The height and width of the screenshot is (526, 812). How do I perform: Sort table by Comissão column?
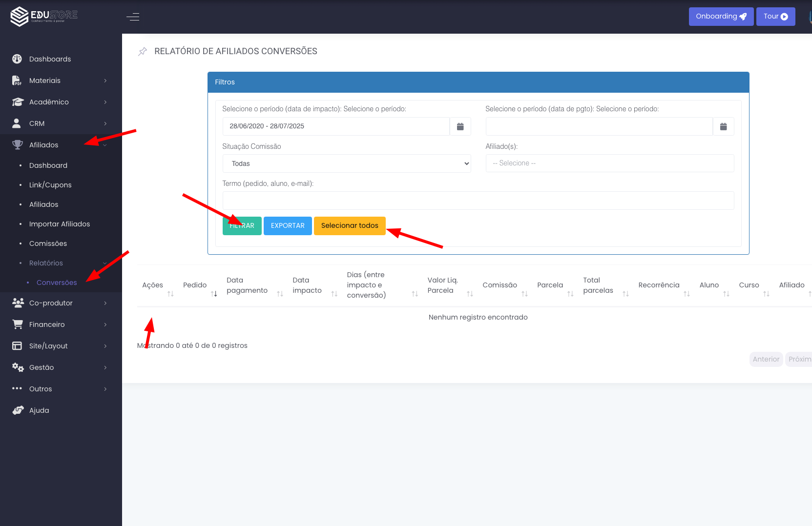524,293
